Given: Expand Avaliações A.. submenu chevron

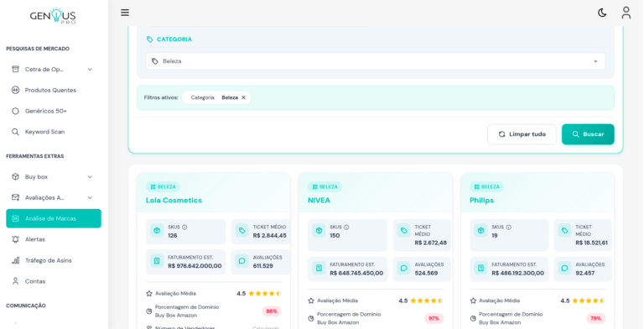Looking at the screenshot, I should pos(90,198).
